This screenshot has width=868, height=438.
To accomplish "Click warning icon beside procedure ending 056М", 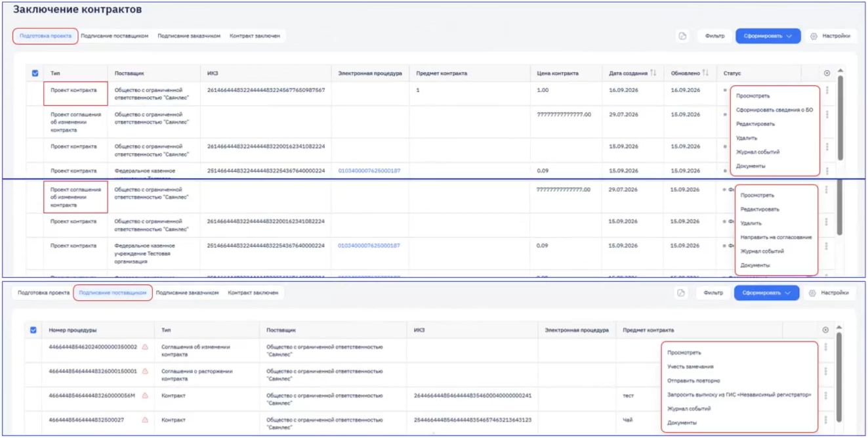I will pos(145,396).
